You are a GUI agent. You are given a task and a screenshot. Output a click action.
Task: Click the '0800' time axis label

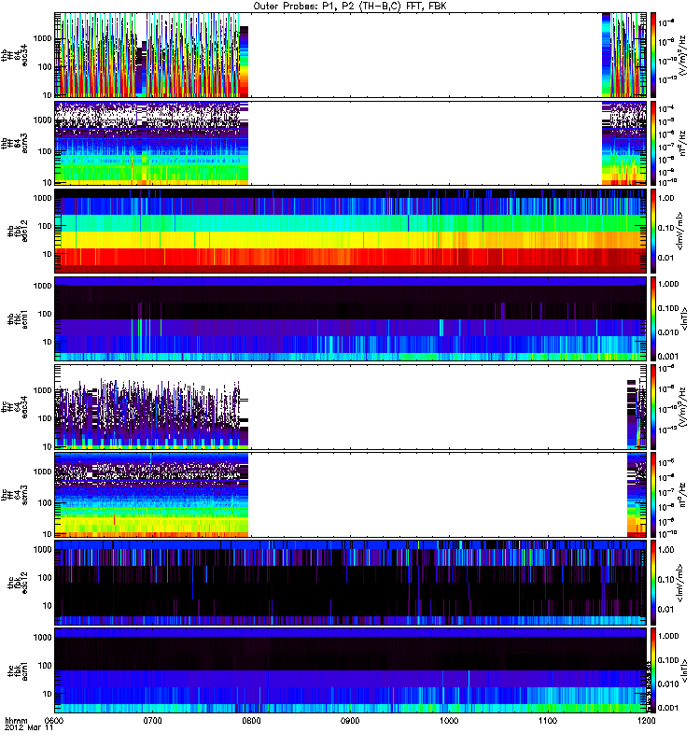pyautogui.click(x=251, y=721)
